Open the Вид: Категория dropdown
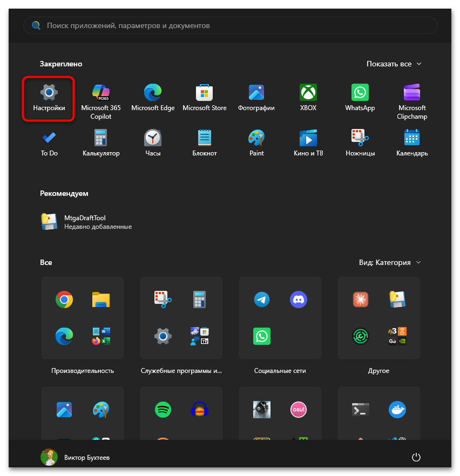Image resolution: width=460 pixels, height=476 pixels. click(x=390, y=262)
